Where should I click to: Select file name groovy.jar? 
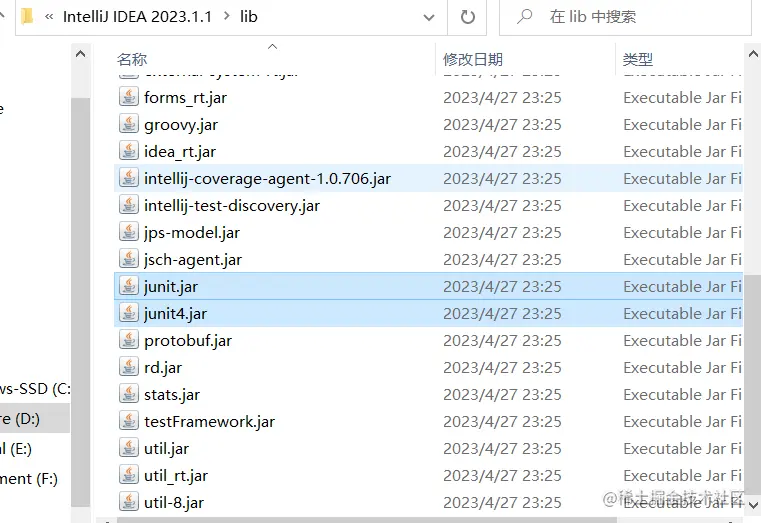pos(181,125)
